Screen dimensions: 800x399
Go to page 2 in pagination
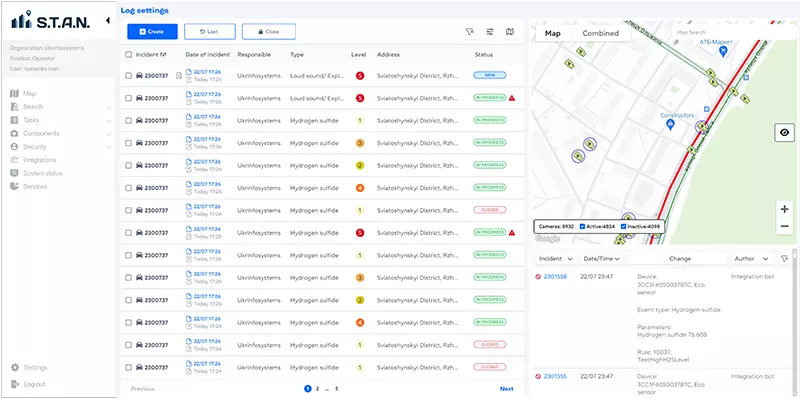coord(317,389)
